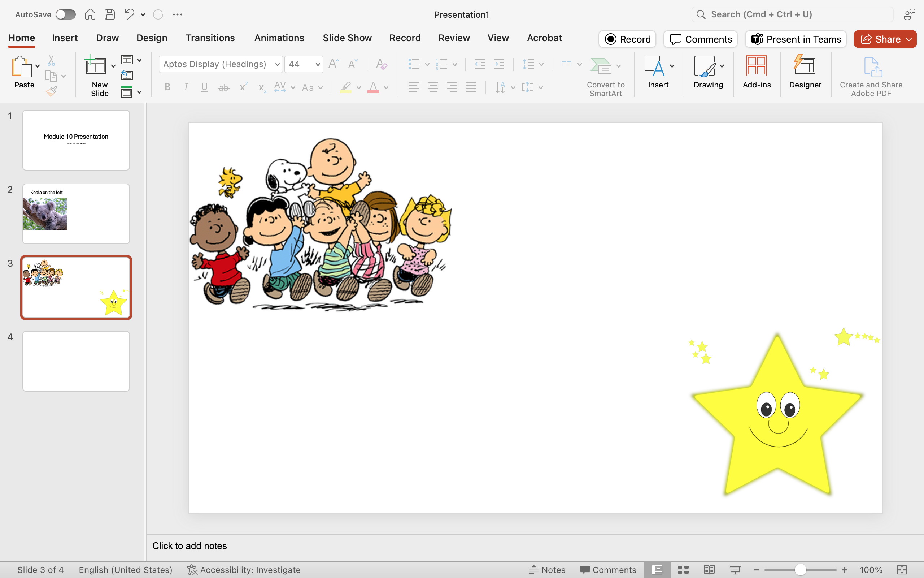The image size is (924, 578).
Task: Click the Home icon in title bar
Action: 90,14
